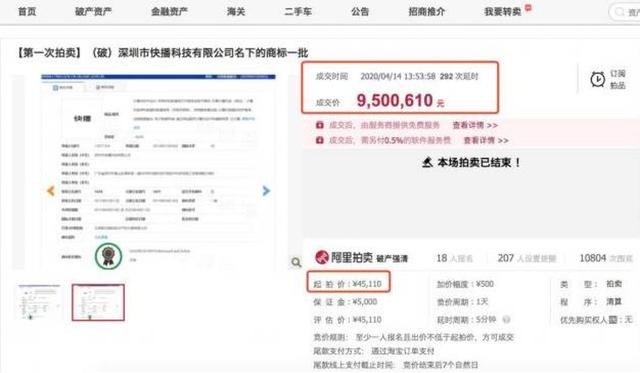Click the auction title 深圳市快播科技有限公司名下的商标一批

pos(213,53)
